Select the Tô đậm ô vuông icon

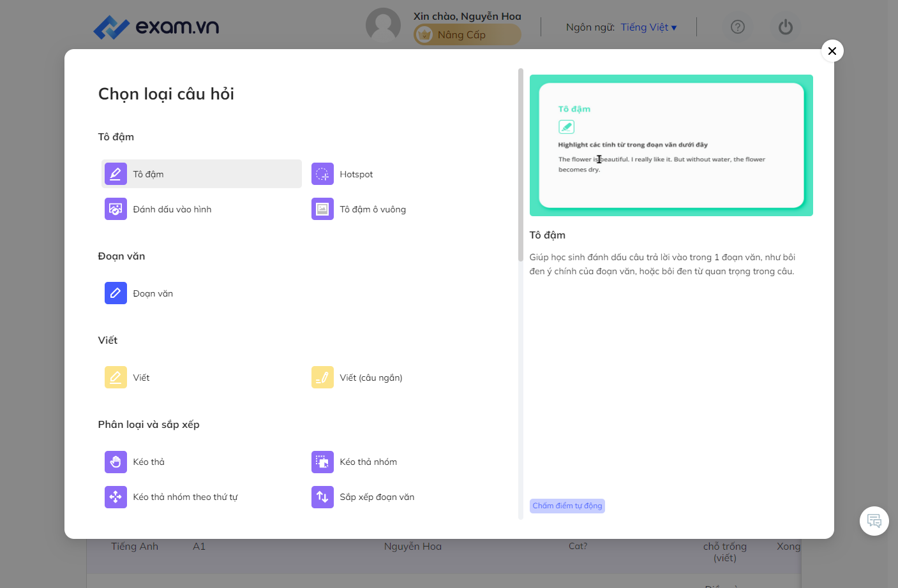pos(322,209)
